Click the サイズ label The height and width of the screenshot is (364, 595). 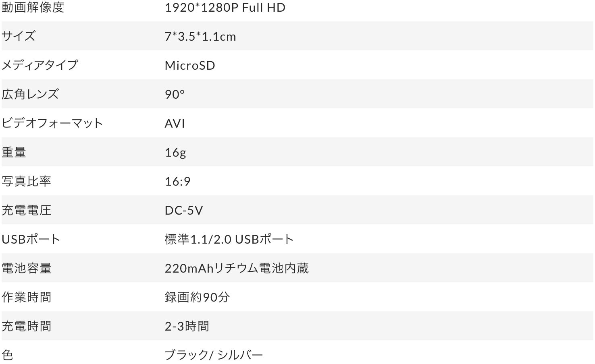(x=19, y=36)
